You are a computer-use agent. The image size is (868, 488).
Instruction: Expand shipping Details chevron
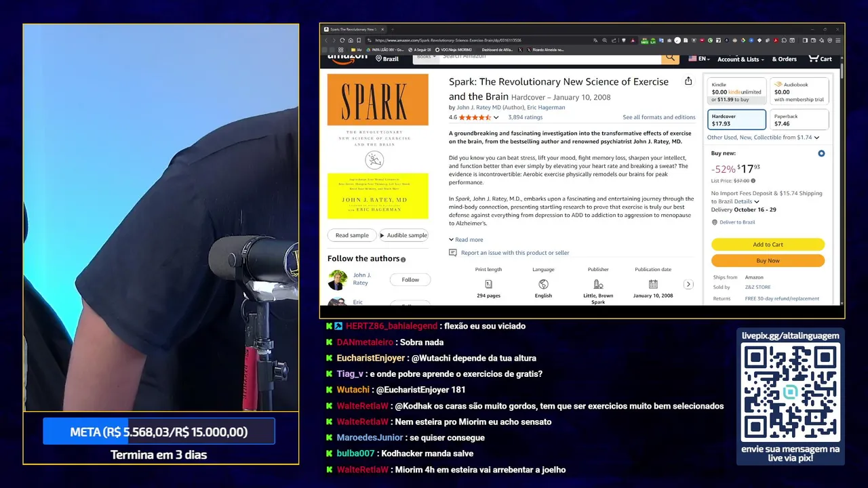[x=757, y=201]
